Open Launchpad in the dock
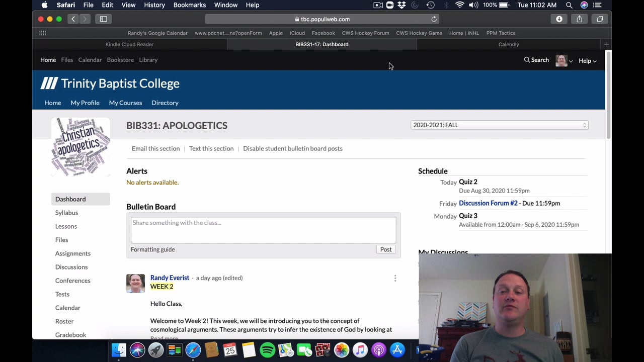The width and height of the screenshot is (644, 362). point(156,349)
